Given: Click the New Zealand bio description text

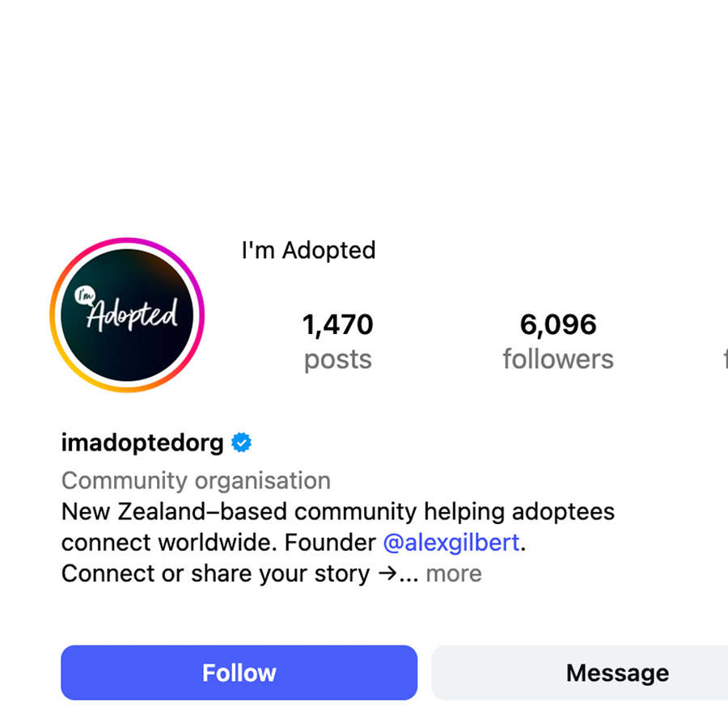Looking at the screenshot, I should pos(337,511).
